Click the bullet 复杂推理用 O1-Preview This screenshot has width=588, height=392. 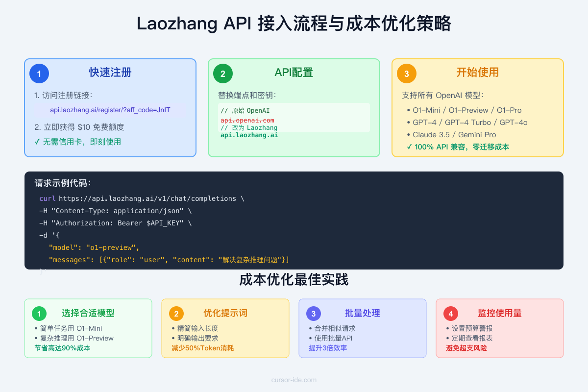point(74,338)
